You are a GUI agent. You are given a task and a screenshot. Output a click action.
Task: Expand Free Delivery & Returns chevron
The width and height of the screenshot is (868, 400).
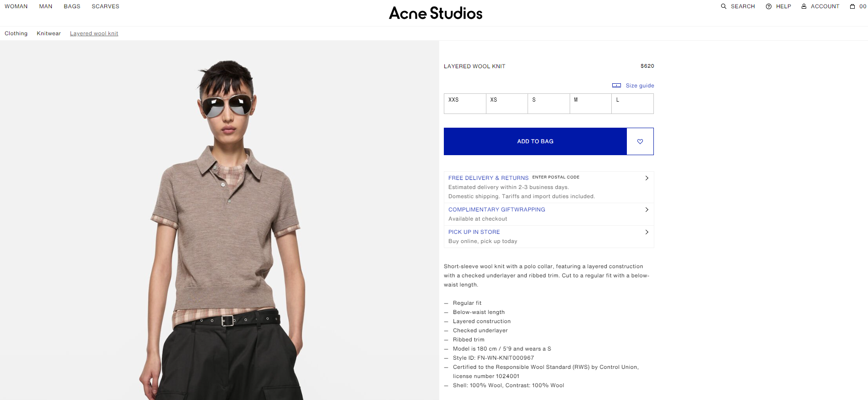point(647,178)
